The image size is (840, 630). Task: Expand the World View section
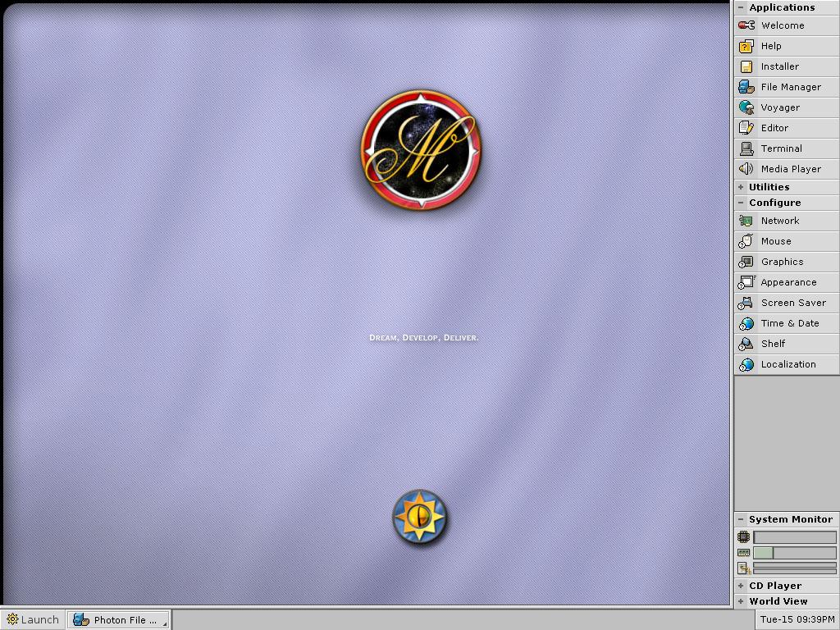click(x=742, y=601)
